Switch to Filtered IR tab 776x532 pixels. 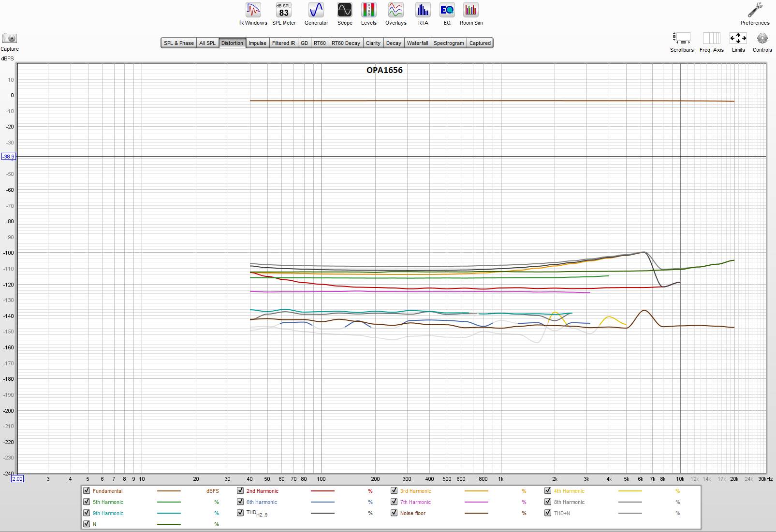283,43
